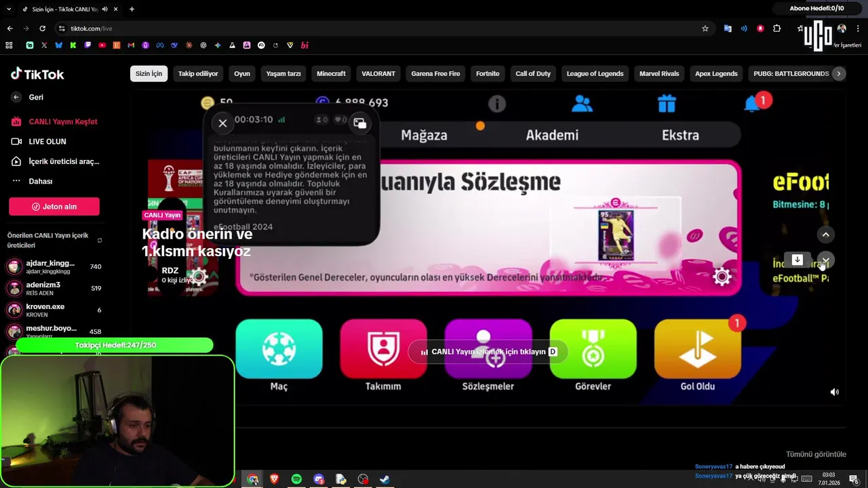Screen dimensions: 868x488
Task: Select the Call of Duty category
Action: click(533, 73)
